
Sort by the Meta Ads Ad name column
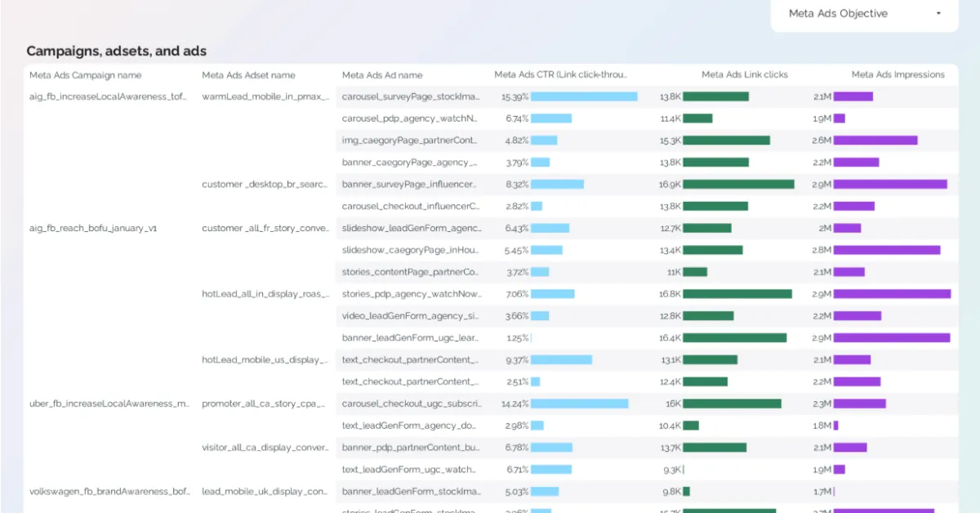[x=382, y=74]
